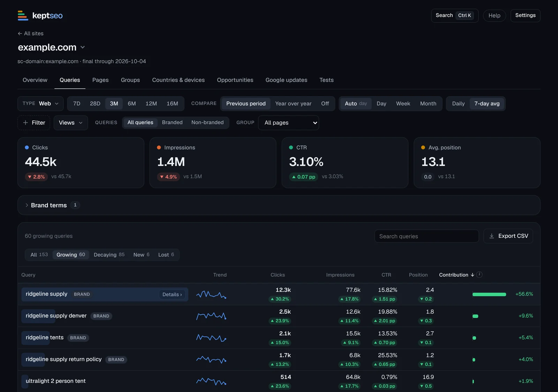This screenshot has height=392, width=558.
Task: Show New 6 queries
Action: [x=141, y=255]
